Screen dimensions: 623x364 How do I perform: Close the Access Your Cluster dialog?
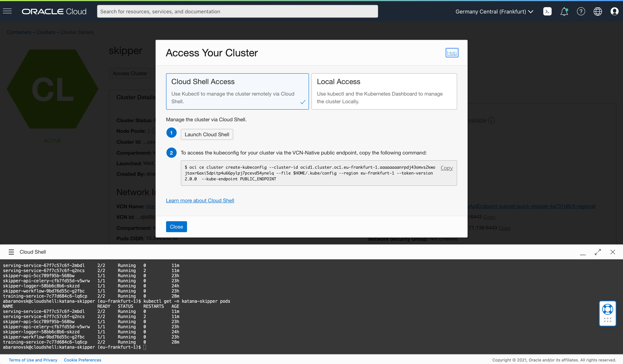(x=176, y=227)
